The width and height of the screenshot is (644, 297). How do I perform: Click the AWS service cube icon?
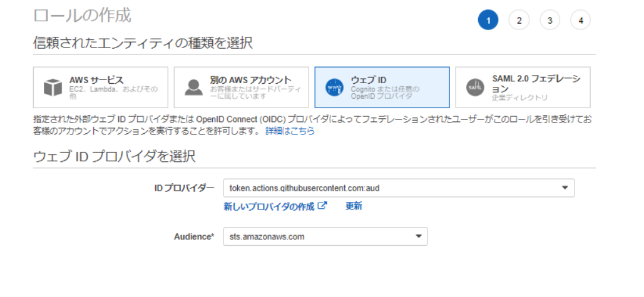pyautogui.click(x=53, y=88)
